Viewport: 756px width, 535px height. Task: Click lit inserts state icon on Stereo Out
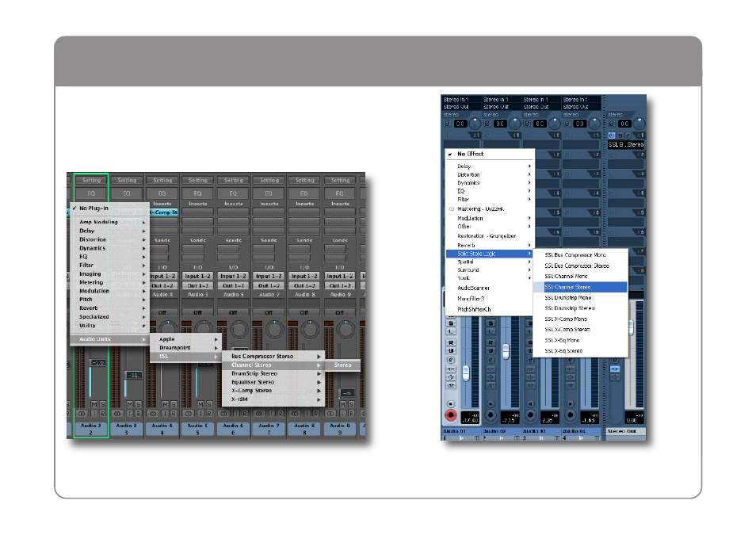[615, 369]
